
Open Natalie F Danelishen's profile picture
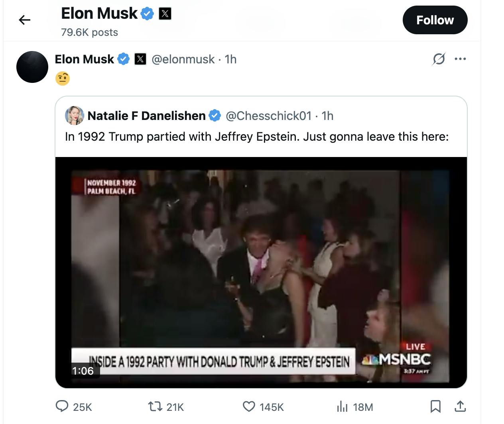click(x=75, y=116)
